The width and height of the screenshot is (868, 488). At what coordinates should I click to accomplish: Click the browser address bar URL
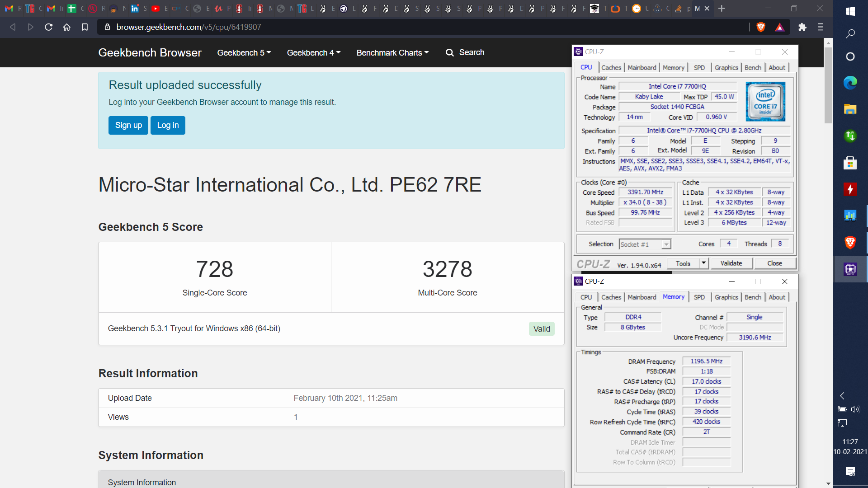189,27
